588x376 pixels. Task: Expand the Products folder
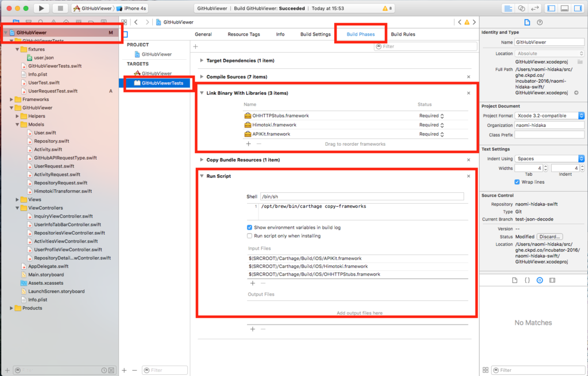[11, 308]
